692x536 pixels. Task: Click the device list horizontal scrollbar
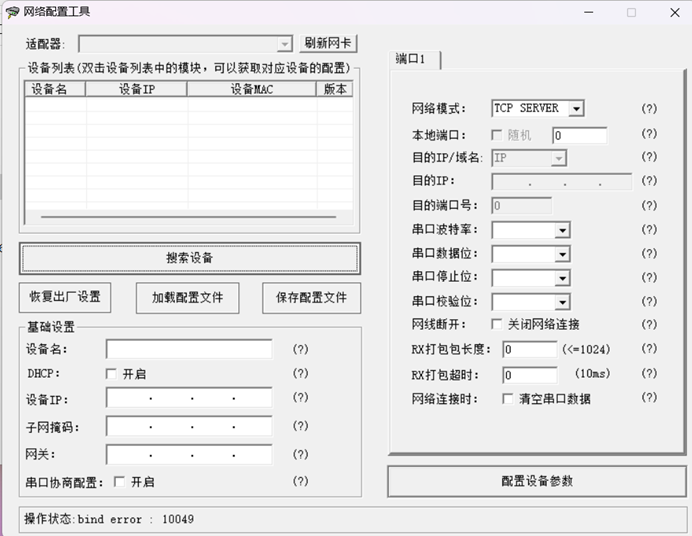(x=188, y=215)
